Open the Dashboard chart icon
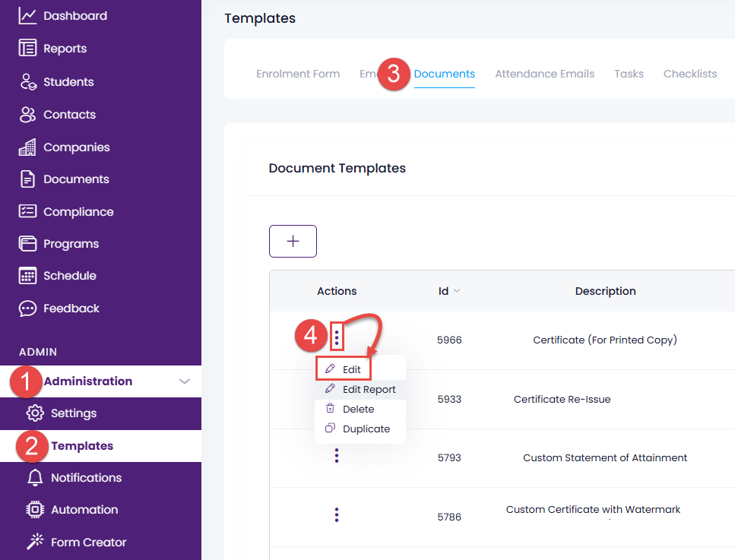 pos(27,15)
